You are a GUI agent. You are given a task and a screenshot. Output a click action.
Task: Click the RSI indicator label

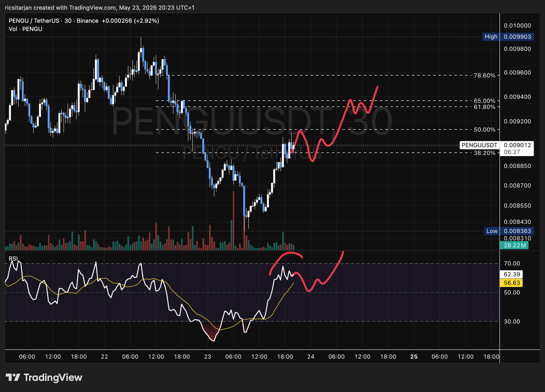click(13, 259)
